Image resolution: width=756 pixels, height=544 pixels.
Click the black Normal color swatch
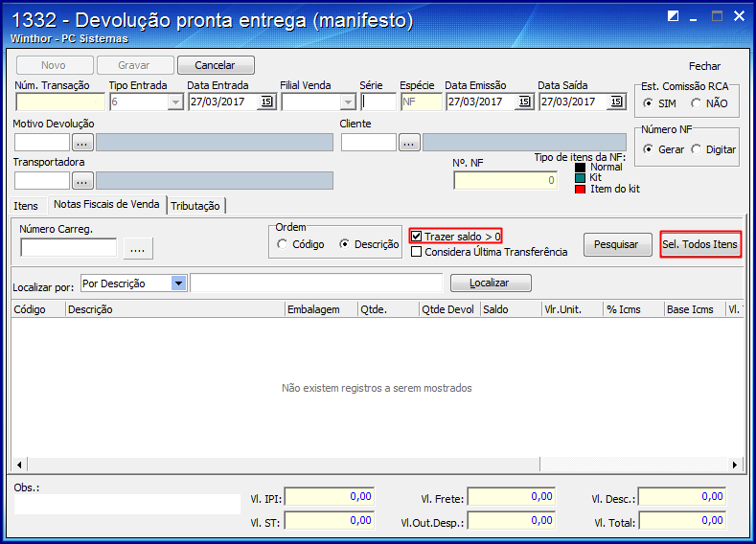coord(580,168)
